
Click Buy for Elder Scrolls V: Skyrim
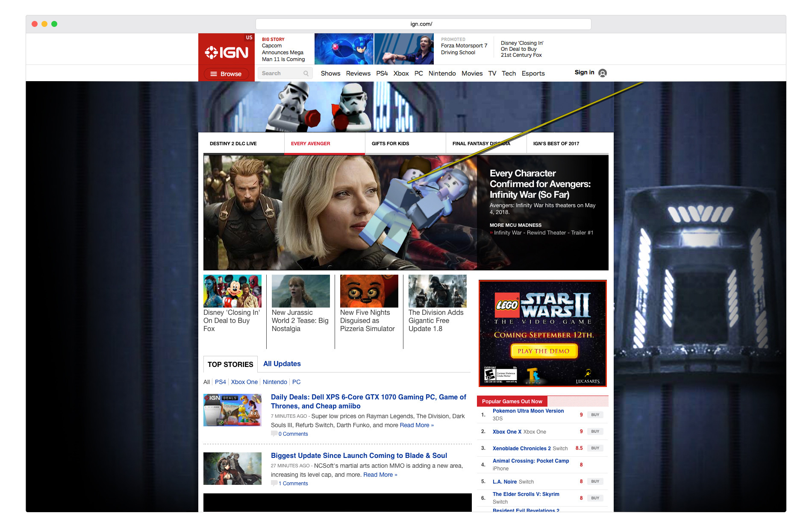pyautogui.click(x=595, y=498)
